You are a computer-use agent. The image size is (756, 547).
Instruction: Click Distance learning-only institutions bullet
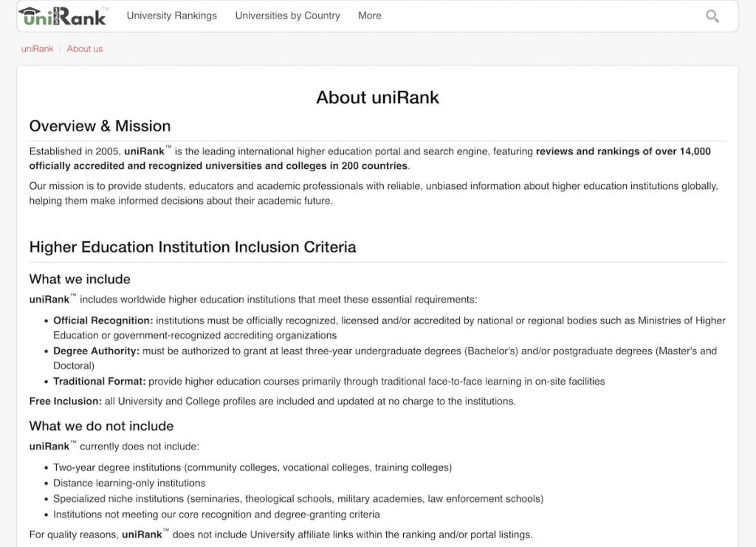pyautogui.click(x=129, y=483)
